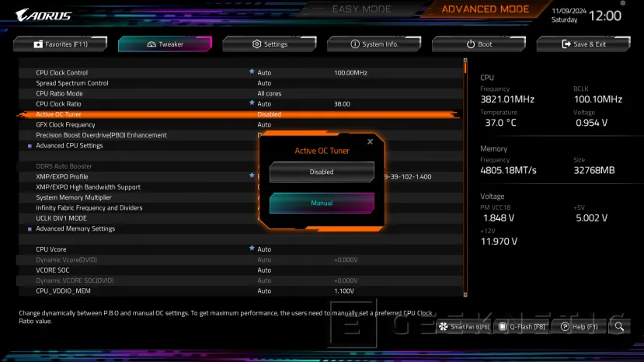Switch to the Tweaker tab
The width and height of the screenshot is (644, 362).
[x=165, y=44]
